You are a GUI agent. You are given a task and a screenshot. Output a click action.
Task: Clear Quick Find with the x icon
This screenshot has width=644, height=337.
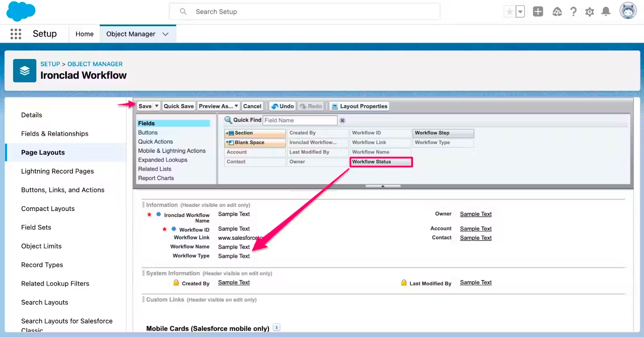point(343,120)
